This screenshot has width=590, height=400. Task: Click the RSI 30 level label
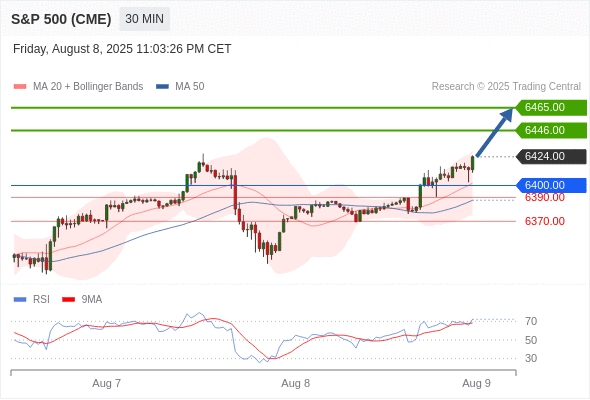(x=531, y=358)
